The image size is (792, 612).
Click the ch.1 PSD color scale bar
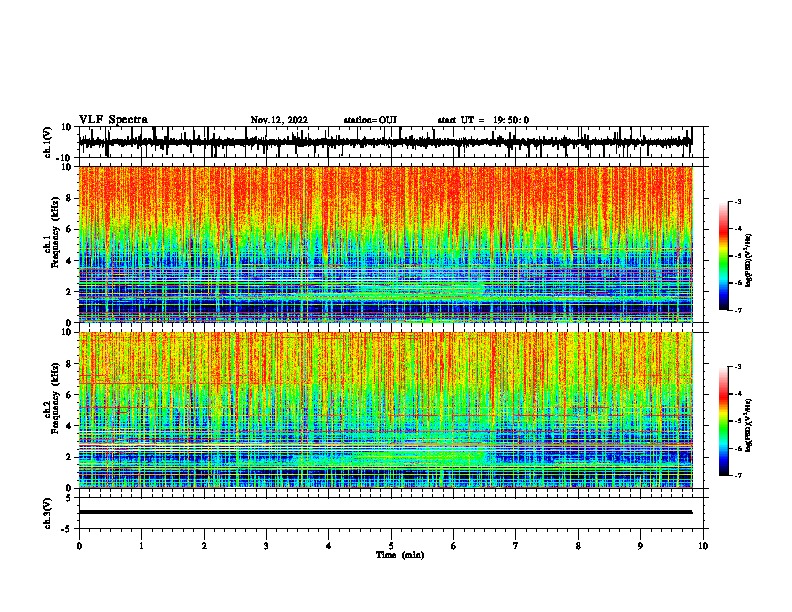(723, 256)
